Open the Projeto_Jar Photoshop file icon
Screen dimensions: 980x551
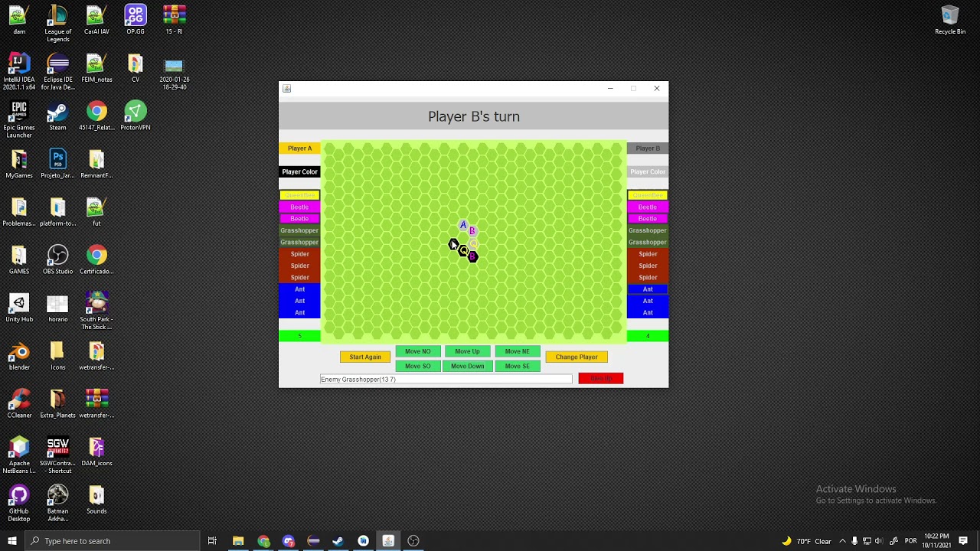point(57,165)
